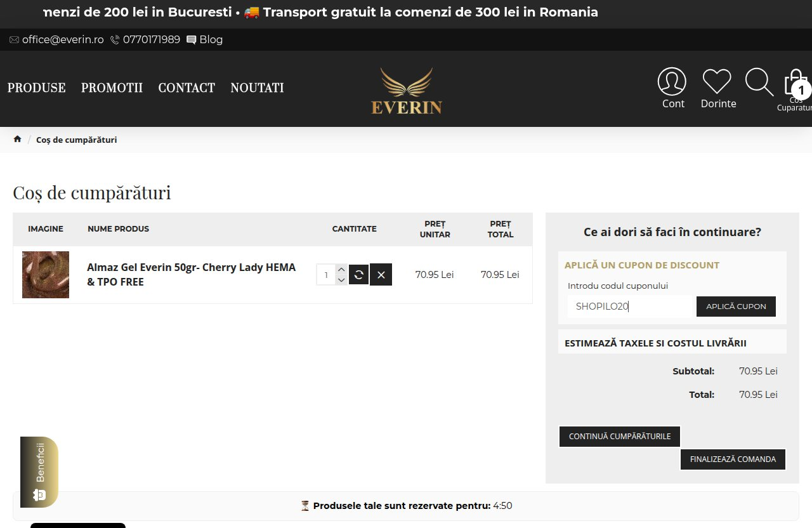Click the IMAGINE column header
The height and width of the screenshot is (528, 812).
click(x=46, y=229)
